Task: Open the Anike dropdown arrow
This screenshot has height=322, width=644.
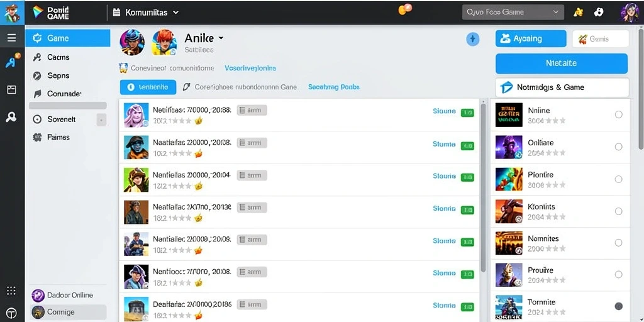Action: point(221,38)
